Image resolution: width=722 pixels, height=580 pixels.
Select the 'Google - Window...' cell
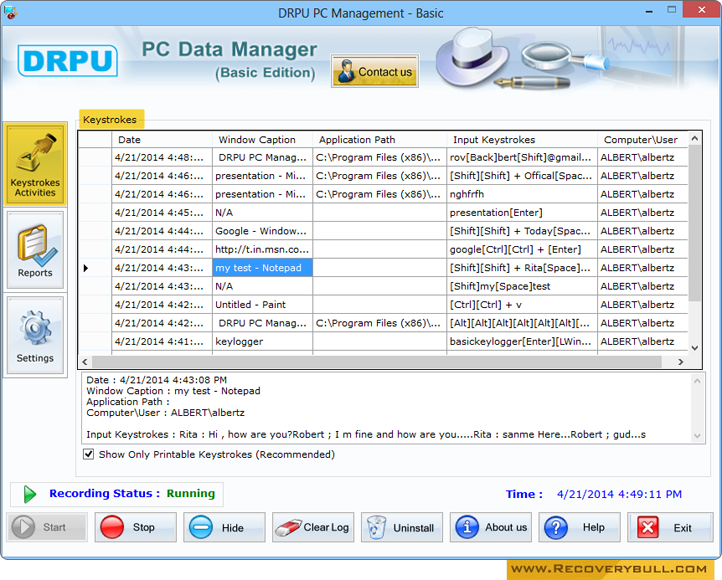click(x=262, y=231)
